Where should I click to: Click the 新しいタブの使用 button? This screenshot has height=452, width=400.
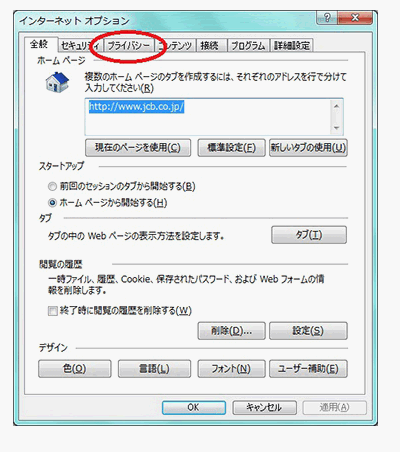click(308, 148)
